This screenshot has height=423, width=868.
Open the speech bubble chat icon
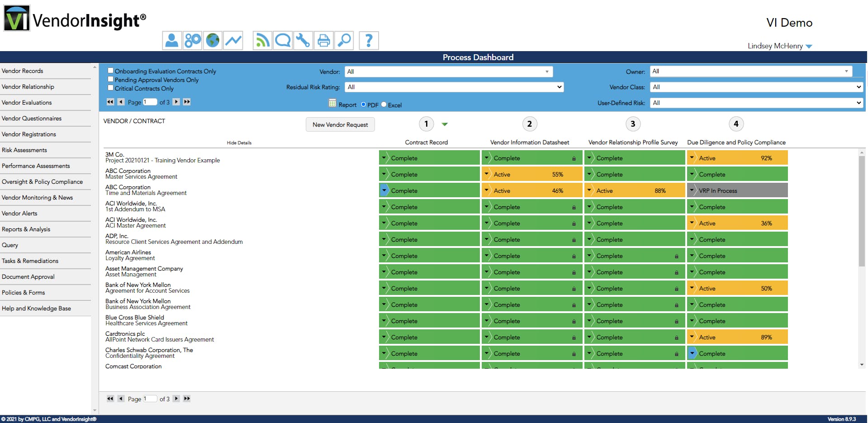pos(283,41)
